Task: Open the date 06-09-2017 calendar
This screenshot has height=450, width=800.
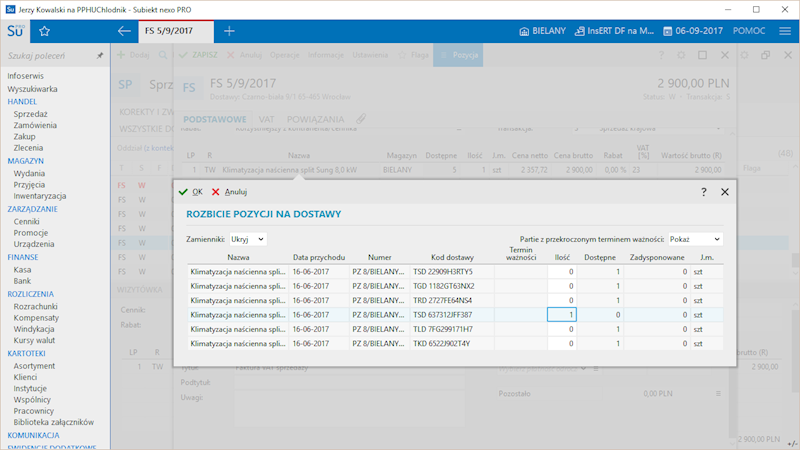Action: tap(693, 31)
